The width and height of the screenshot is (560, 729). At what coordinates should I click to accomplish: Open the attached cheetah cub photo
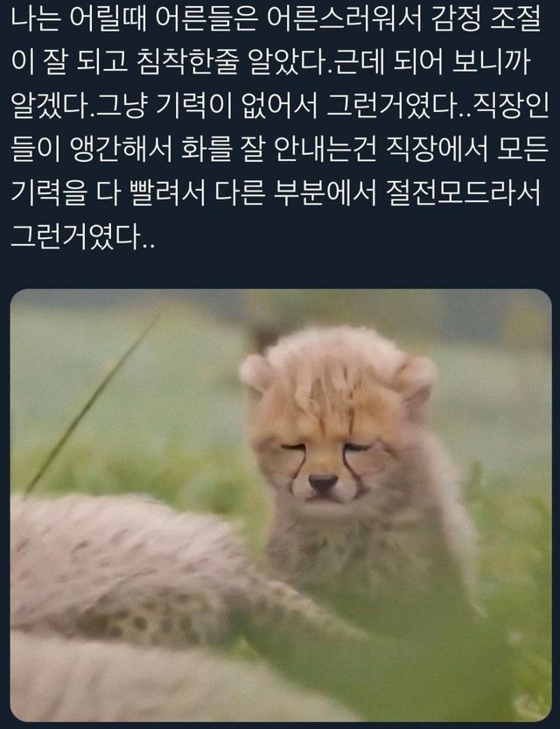point(281,505)
